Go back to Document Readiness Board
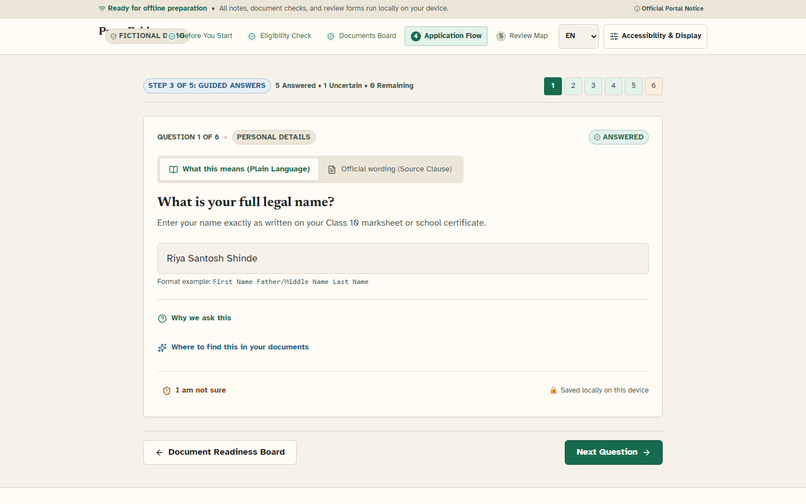The width and height of the screenshot is (806, 504). pyautogui.click(x=219, y=453)
